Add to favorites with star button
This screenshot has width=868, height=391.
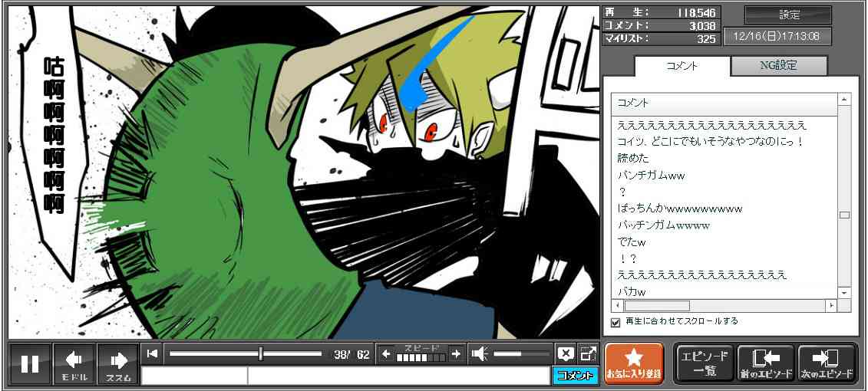pyautogui.click(x=634, y=363)
